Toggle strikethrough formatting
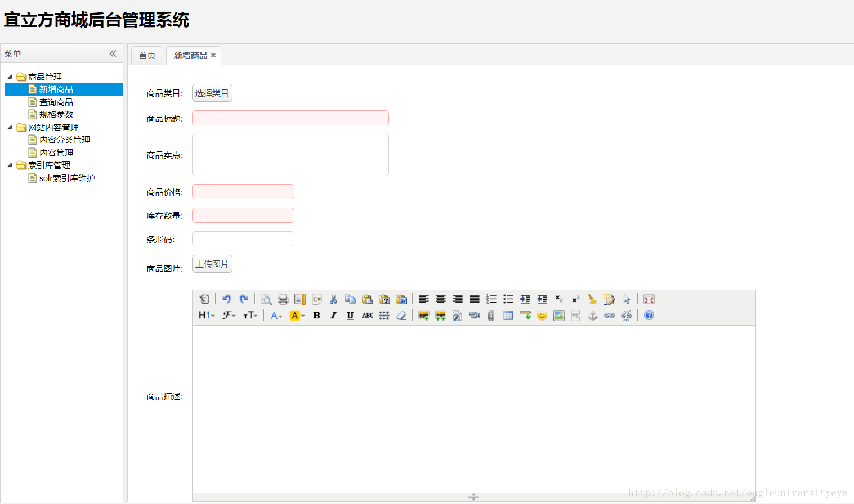Viewport: 854px width, 504px height. point(367,316)
